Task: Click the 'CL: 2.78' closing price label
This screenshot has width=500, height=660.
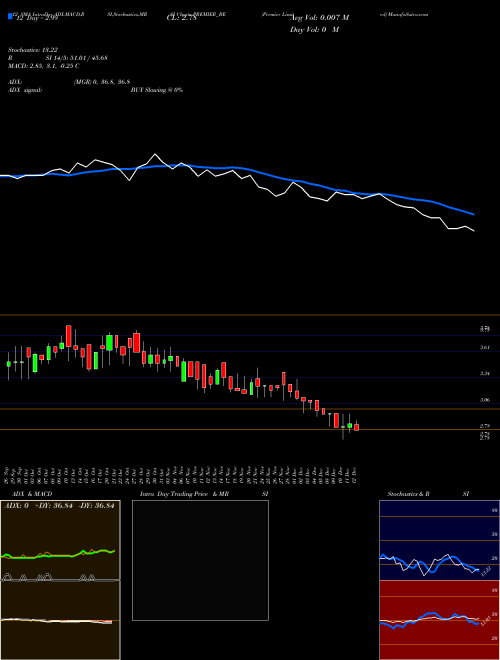Action: pos(181,18)
